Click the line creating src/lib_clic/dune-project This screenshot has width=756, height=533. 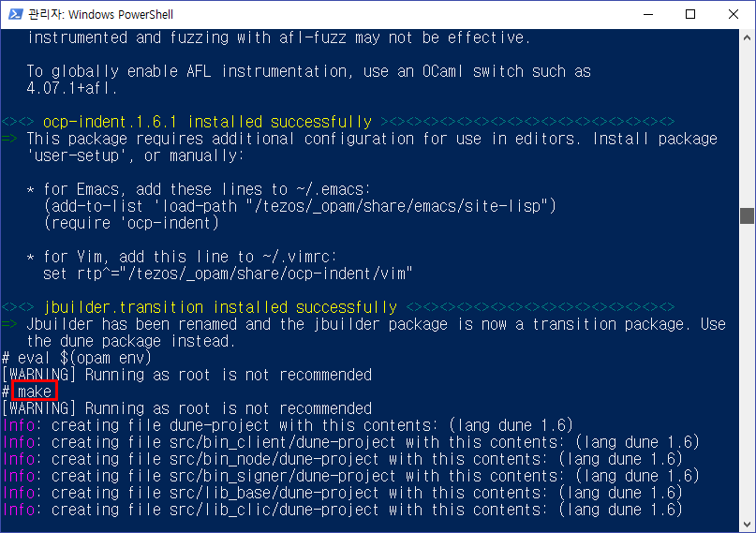tap(343, 510)
